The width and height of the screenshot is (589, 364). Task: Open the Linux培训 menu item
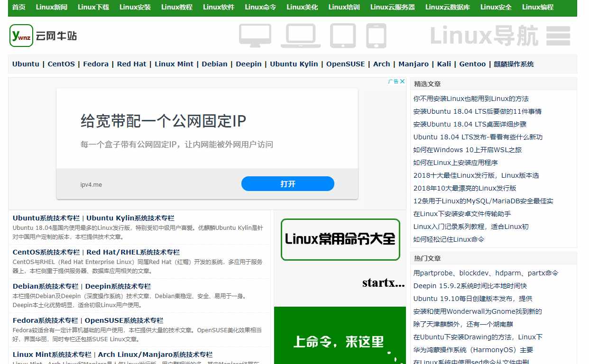[x=344, y=7]
